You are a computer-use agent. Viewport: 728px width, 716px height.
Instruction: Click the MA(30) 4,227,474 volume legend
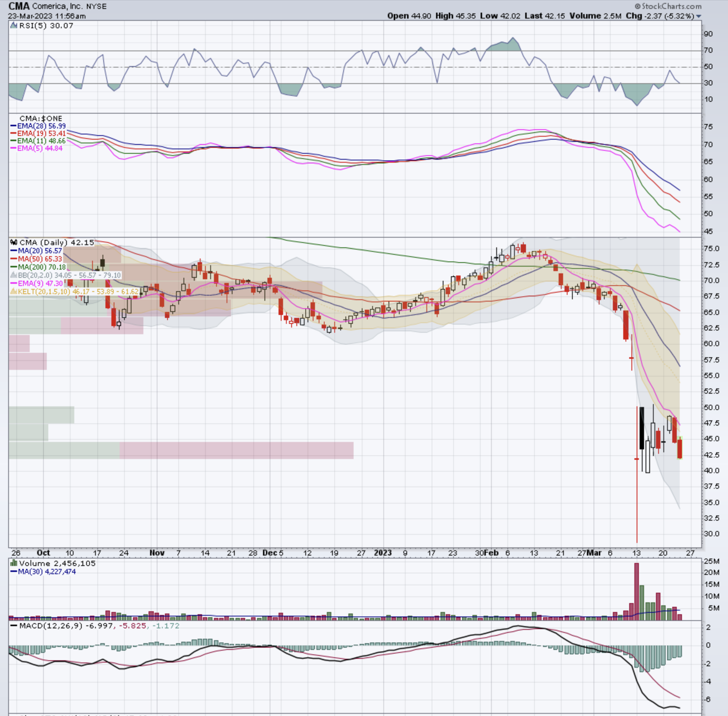pos(43,571)
